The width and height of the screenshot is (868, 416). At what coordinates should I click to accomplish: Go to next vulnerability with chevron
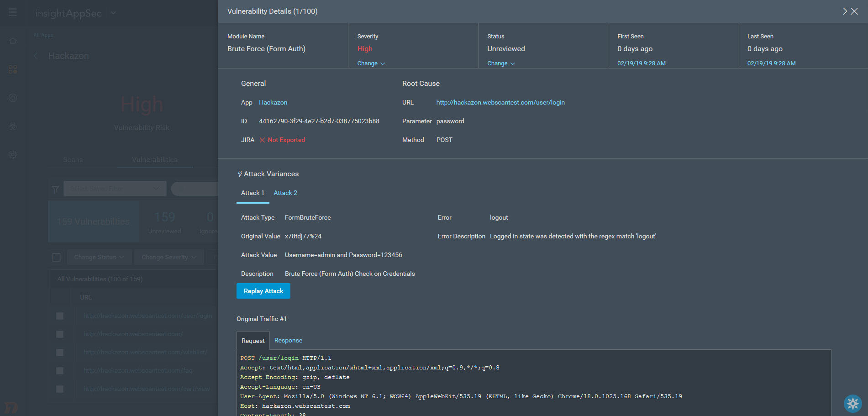point(845,11)
